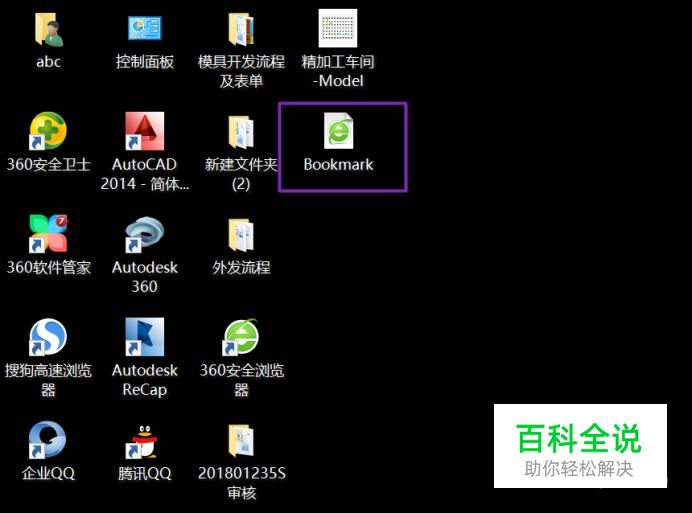Screen dimensions: 692x513
Task: Click the "精加工车间-Model" label text
Action: (x=338, y=71)
